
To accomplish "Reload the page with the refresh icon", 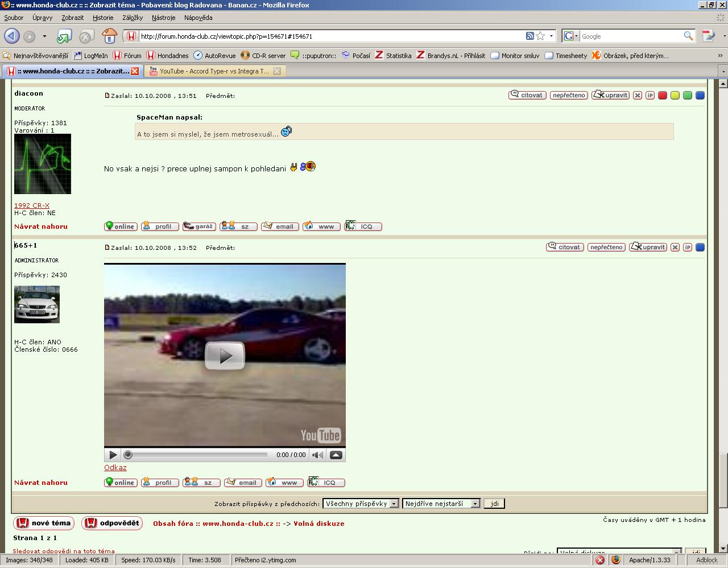I will coord(64,36).
